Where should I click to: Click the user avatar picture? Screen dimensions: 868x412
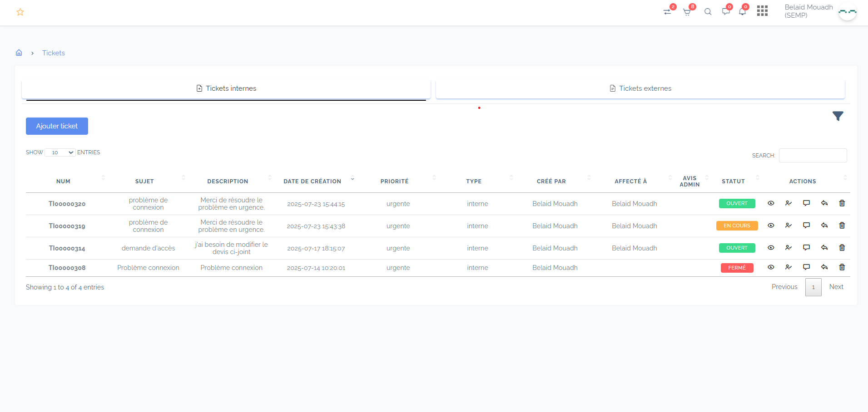pyautogui.click(x=847, y=11)
